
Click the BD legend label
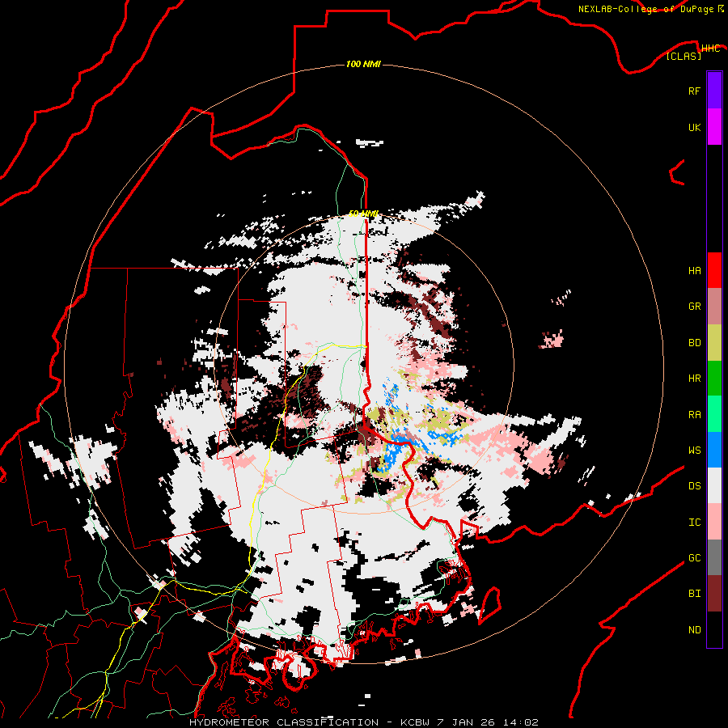694,343
